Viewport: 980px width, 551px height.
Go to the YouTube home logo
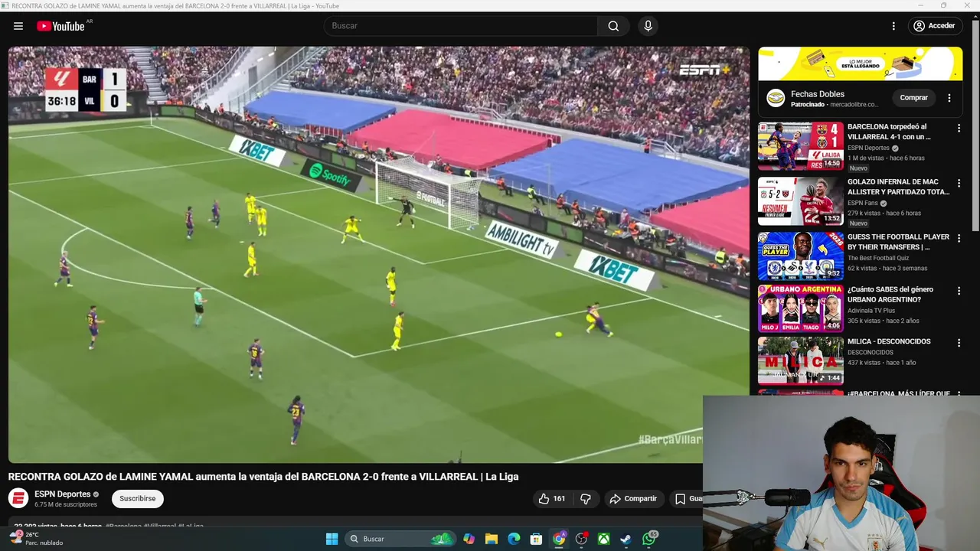tap(60, 26)
